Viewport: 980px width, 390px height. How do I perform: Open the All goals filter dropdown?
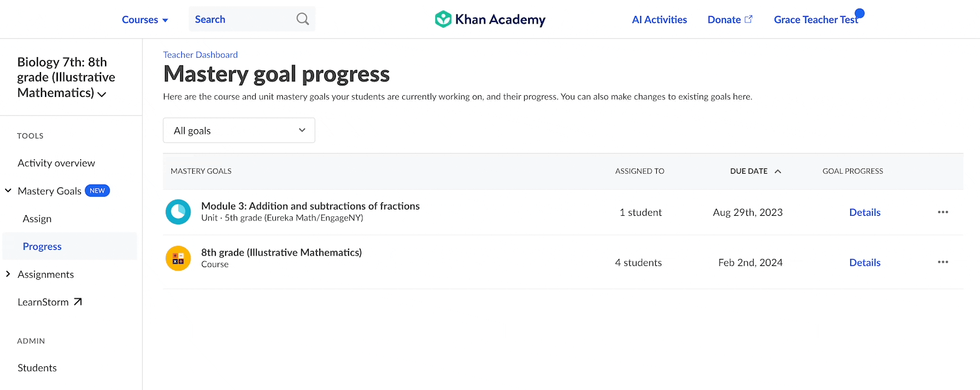coord(239,130)
